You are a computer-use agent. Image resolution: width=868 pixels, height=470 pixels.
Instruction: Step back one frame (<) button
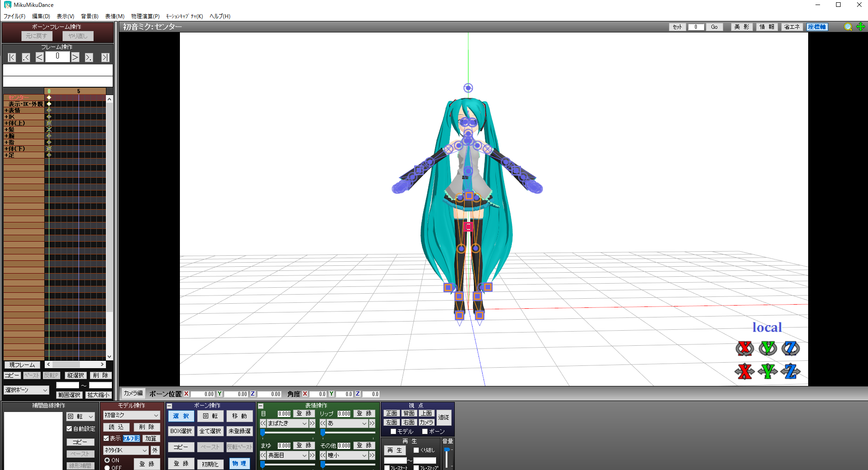click(40, 58)
